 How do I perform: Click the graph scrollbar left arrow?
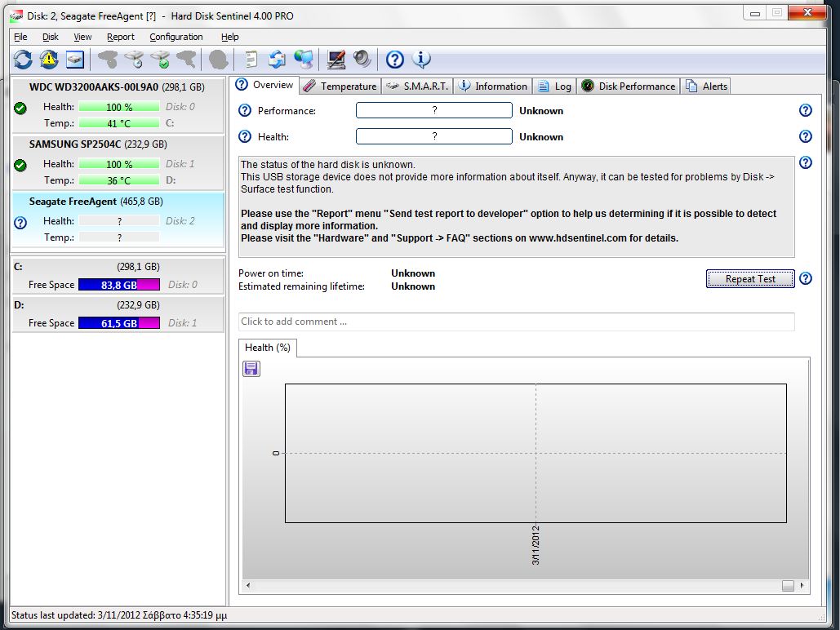[x=248, y=586]
